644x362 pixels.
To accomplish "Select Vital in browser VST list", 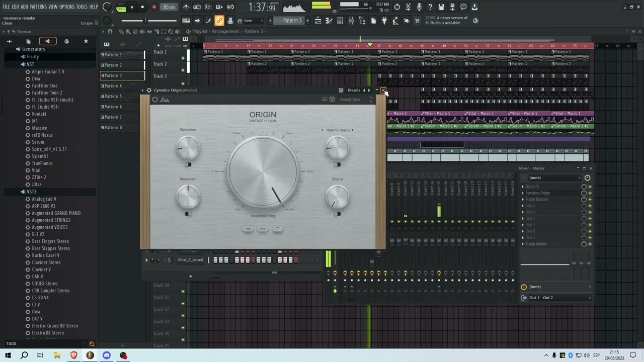I will pos(36,170).
